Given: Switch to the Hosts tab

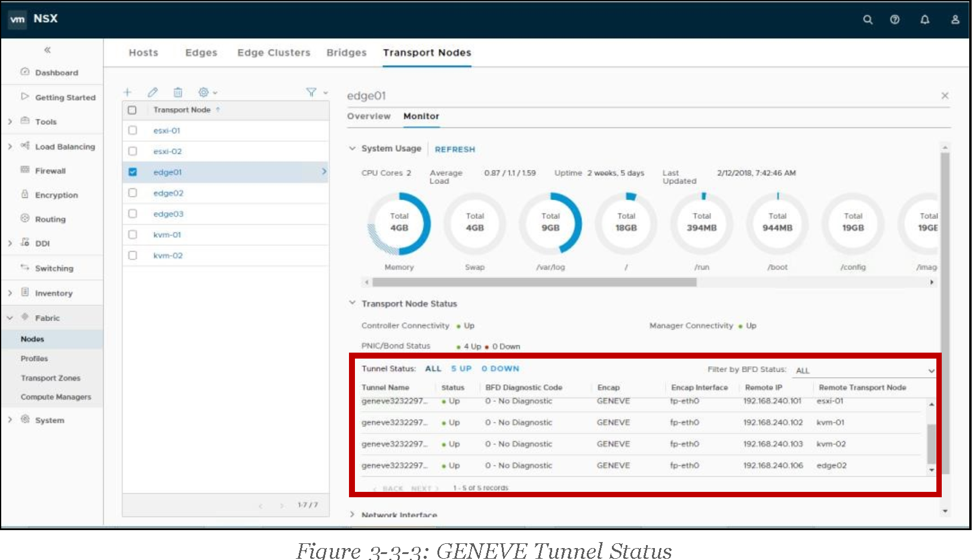Looking at the screenshot, I should pos(143,53).
